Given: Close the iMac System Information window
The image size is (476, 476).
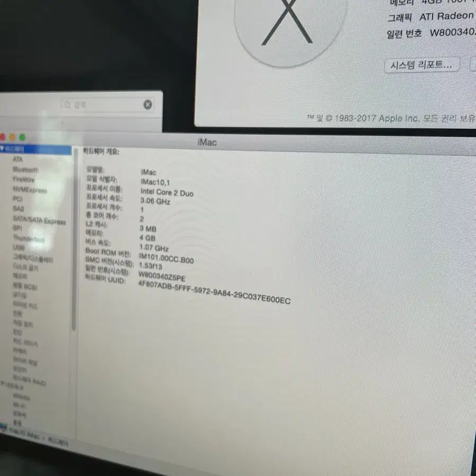Looking at the screenshot, I should [3, 137].
